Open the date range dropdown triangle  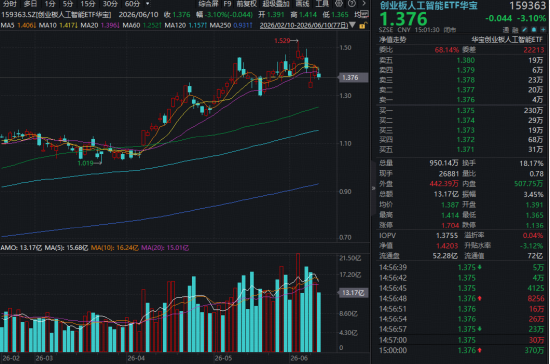tap(353, 25)
